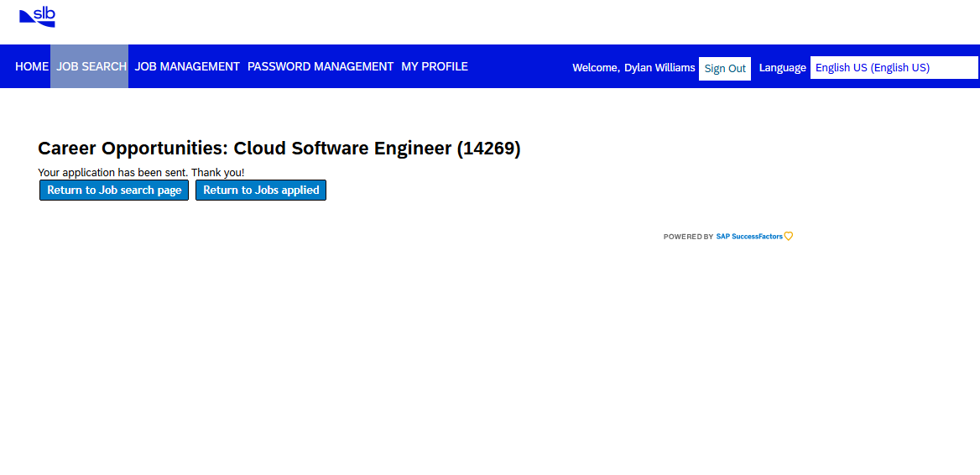Expand the Language dropdown

pyautogui.click(x=894, y=68)
